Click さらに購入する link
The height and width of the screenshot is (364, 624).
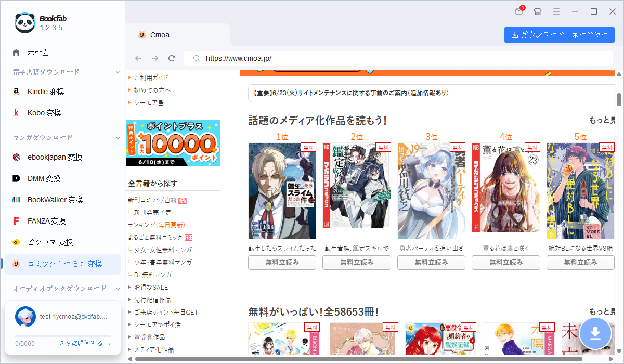(85, 343)
